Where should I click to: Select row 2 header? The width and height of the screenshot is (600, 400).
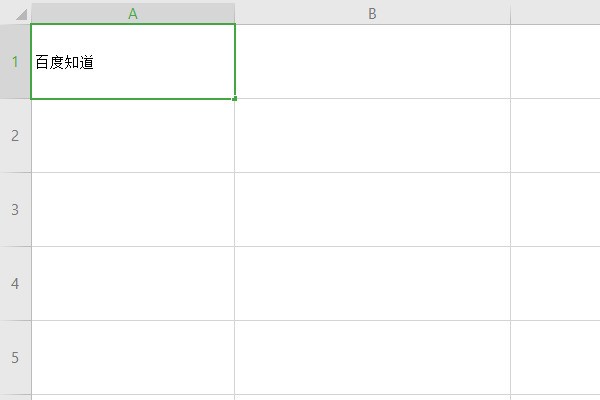15,135
